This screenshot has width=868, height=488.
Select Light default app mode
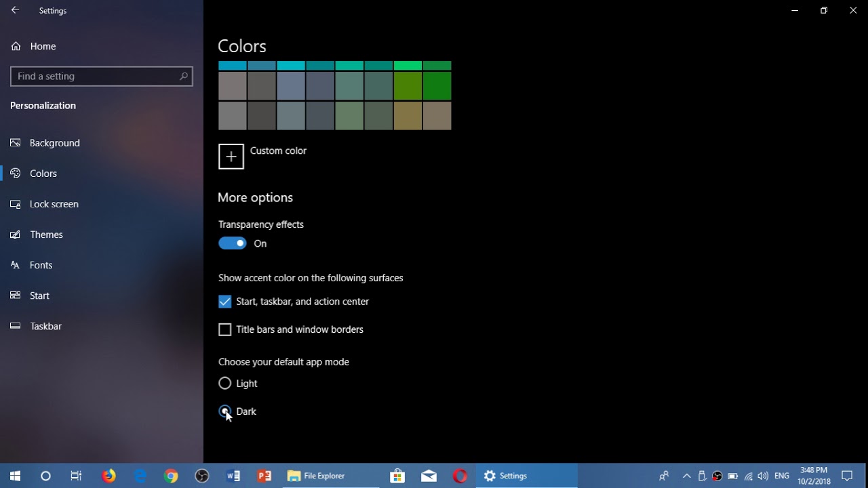coord(224,384)
